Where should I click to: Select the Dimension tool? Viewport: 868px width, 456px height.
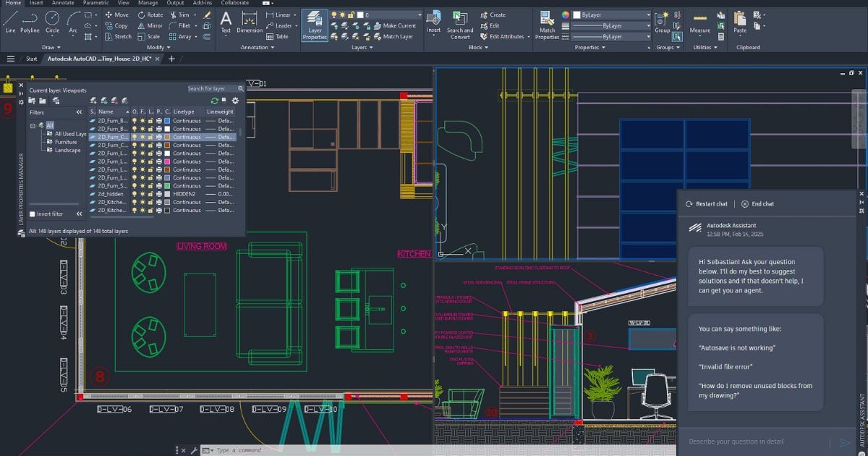tap(250, 22)
